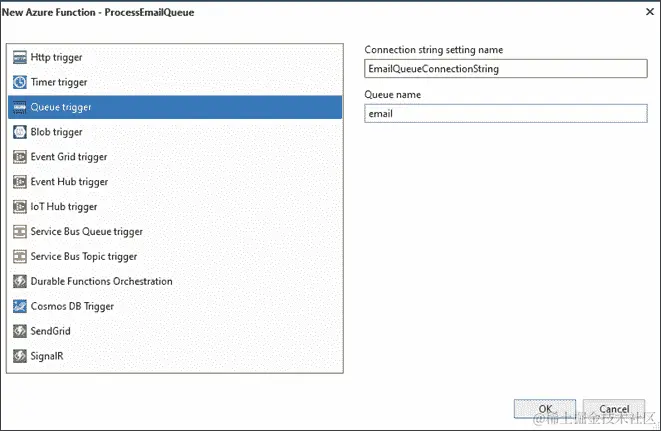Select the Timer trigger template text
Image resolution: width=661 pixels, height=431 pixels.
tap(59, 82)
